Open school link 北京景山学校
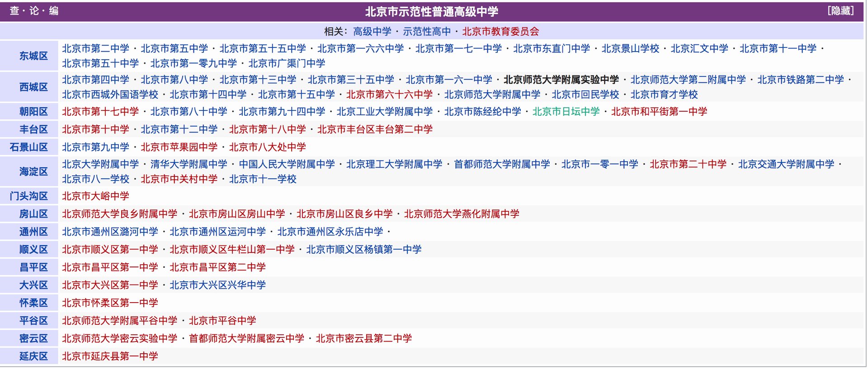868x370 pixels. coord(630,48)
